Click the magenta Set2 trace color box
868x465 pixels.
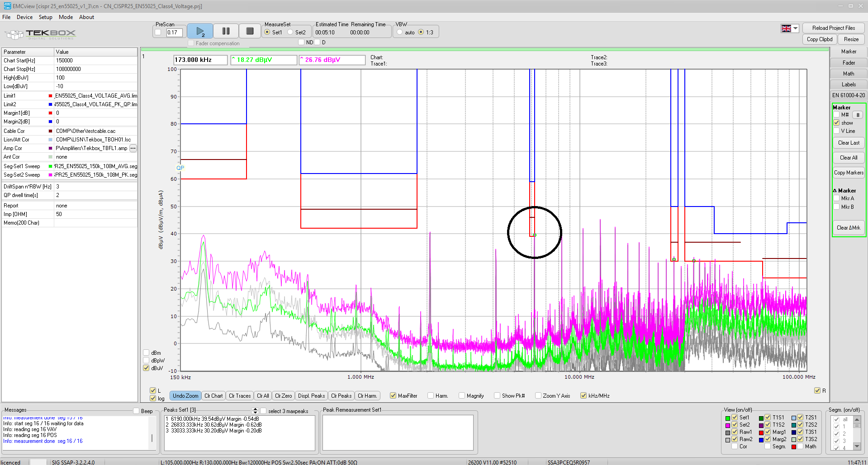coord(728,425)
